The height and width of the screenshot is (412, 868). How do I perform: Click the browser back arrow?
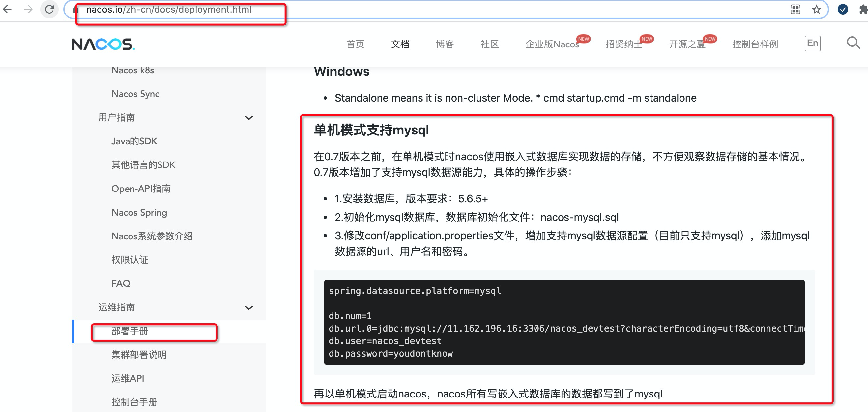pos(7,9)
